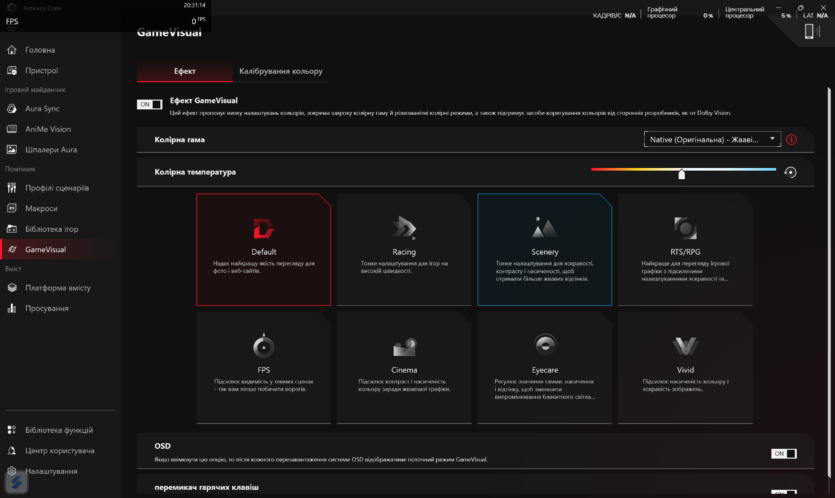Toggle the OSD ON switch
Viewport: 835px width, 498px height.
pos(783,453)
